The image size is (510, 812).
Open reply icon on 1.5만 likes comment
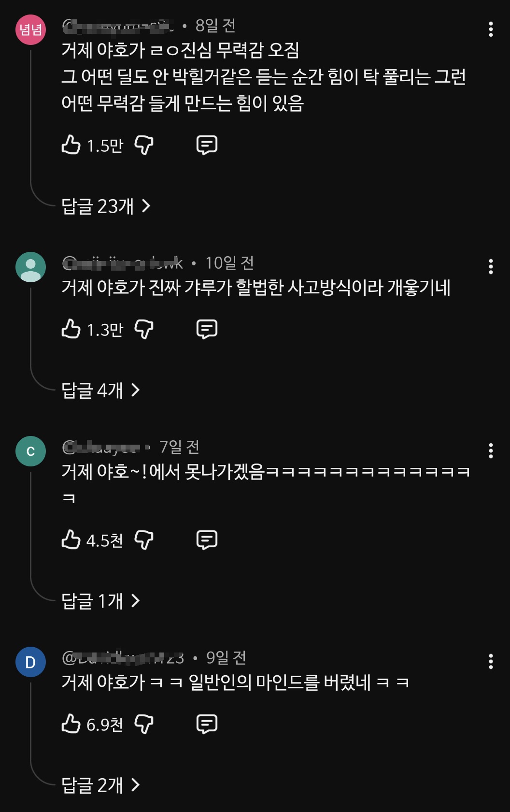(x=207, y=145)
